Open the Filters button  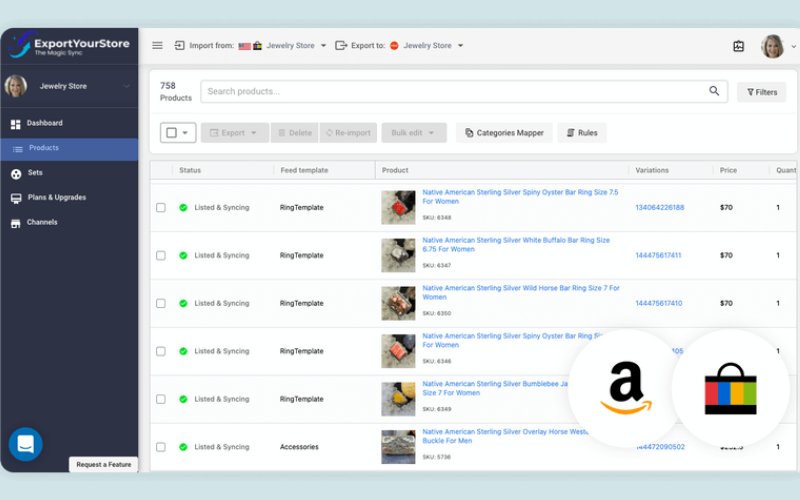(761, 92)
